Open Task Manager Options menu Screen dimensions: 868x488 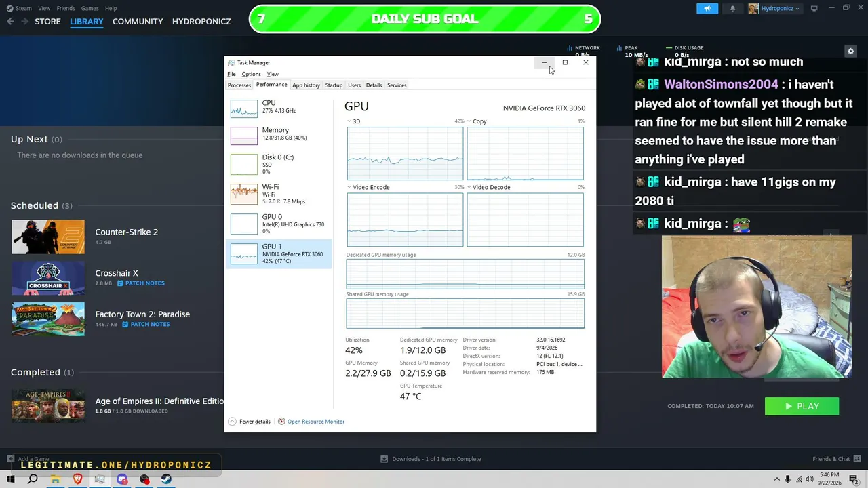click(251, 74)
